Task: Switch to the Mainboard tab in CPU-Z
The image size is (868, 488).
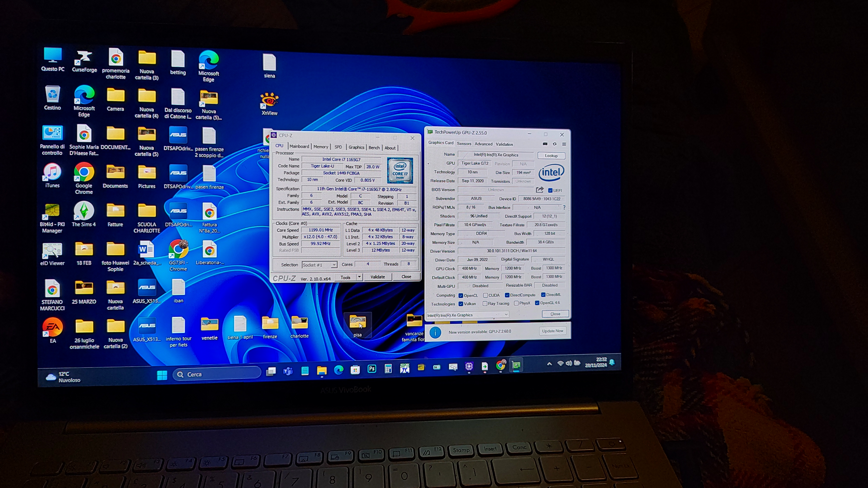Action: [x=299, y=147]
